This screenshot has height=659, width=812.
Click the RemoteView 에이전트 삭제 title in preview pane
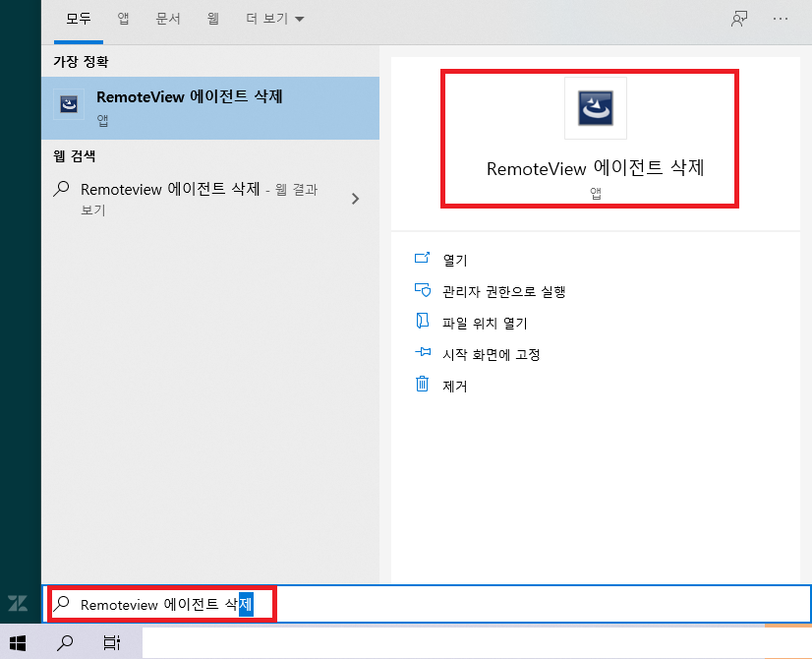[596, 168]
